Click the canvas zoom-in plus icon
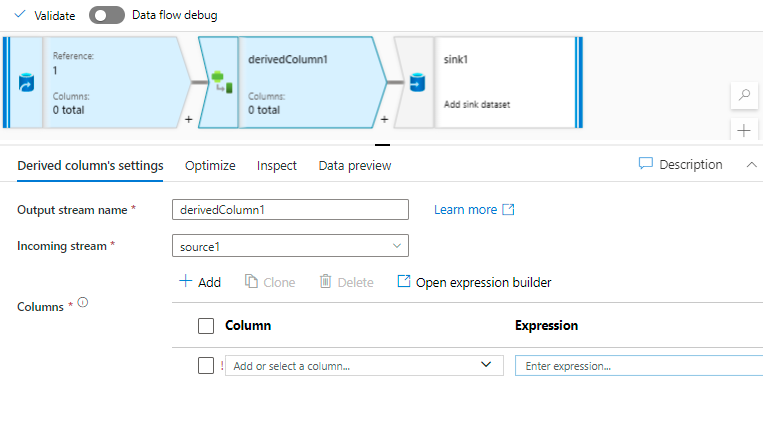 [x=743, y=130]
